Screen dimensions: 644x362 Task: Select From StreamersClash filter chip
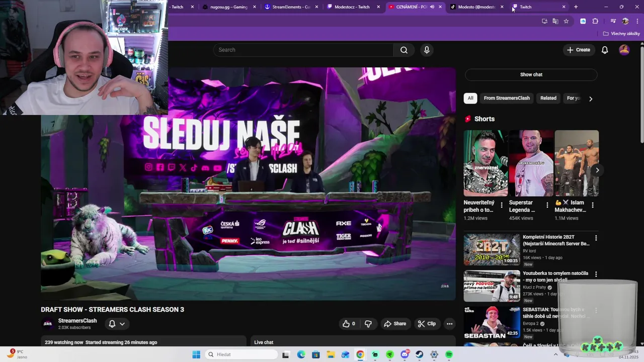[x=507, y=98]
